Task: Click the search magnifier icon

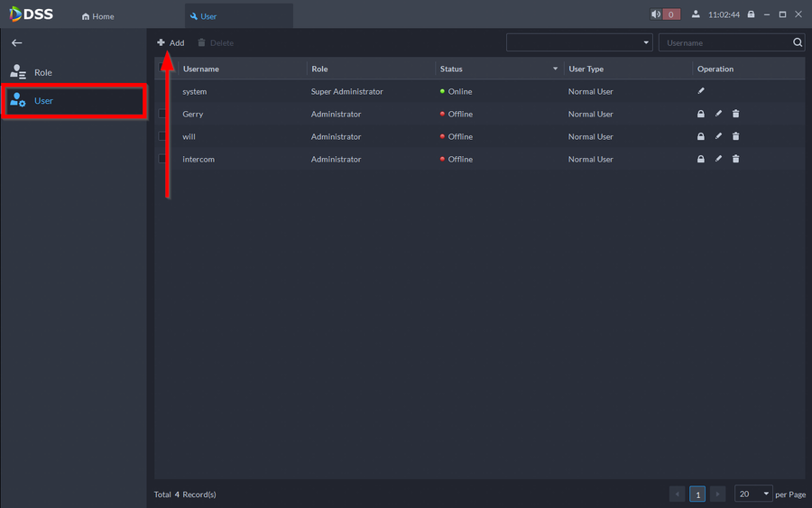Action: coord(798,42)
